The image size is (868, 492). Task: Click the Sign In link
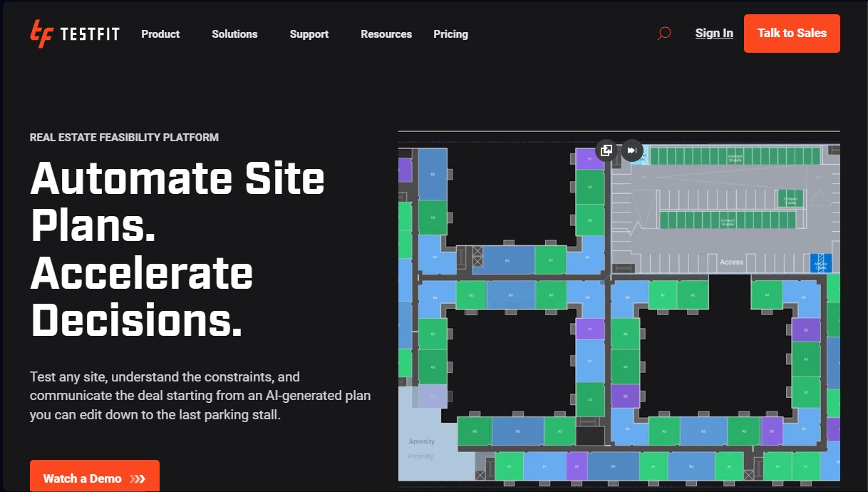click(x=714, y=33)
